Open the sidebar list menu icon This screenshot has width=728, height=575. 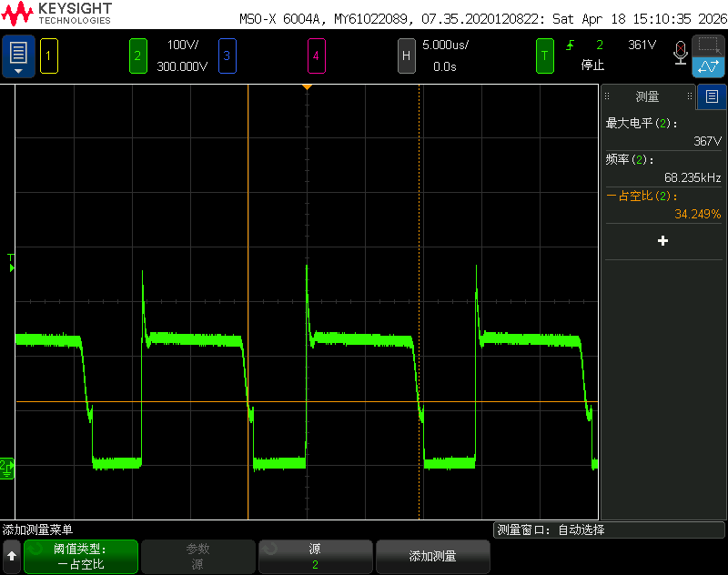pyautogui.click(x=712, y=96)
